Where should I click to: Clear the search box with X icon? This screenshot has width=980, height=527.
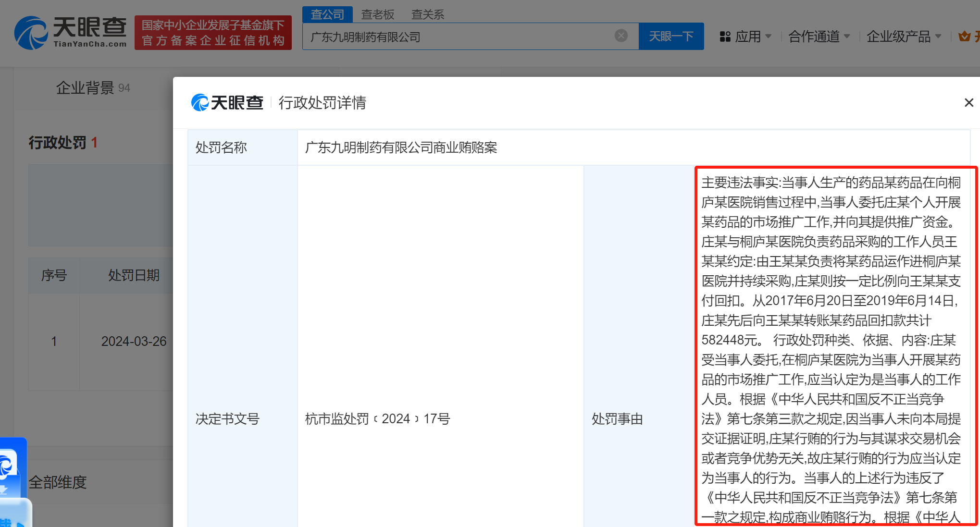(621, 36)
